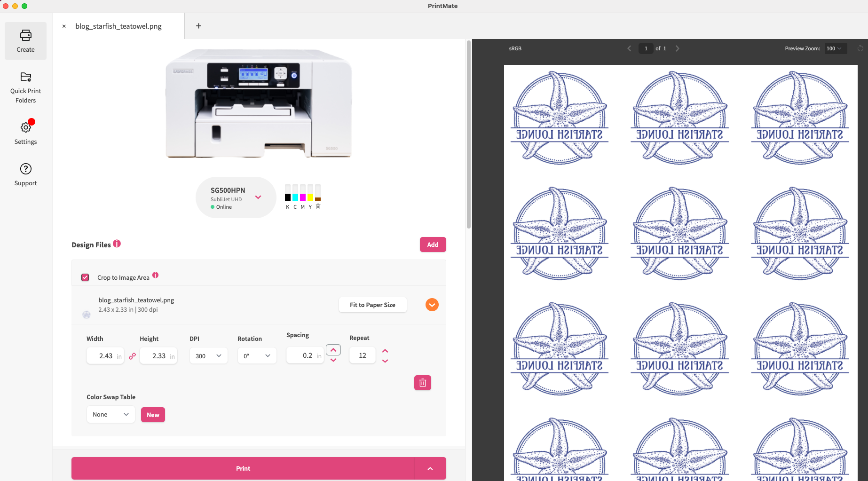Toggle the width-height aspect ratio link
The height and width of the screenshot is (481, 868).
pyautogui.click(x=132, y=356)
